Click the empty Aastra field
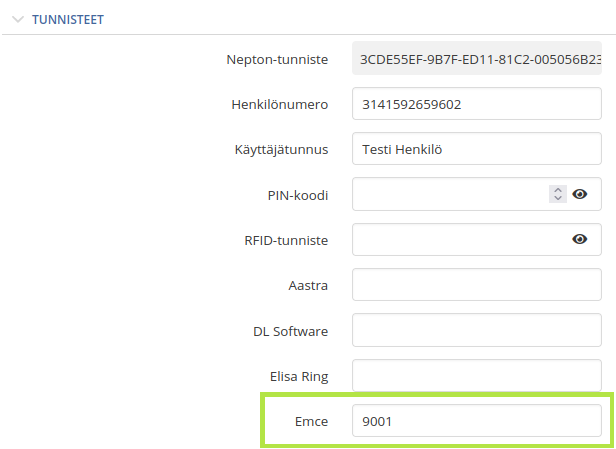 pos(477,285)
